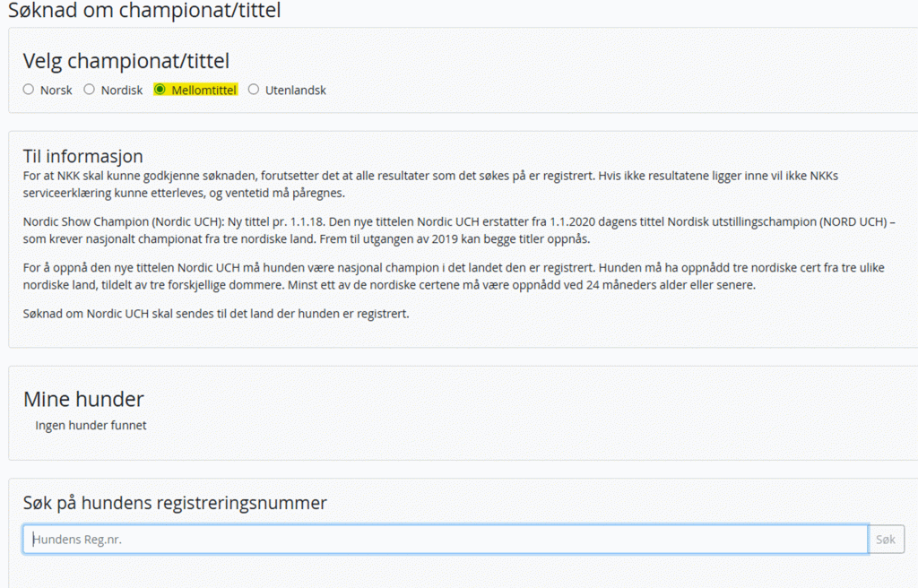The height and width of the screenshot is (588, 918).
Task: Click the paragraph starting 'For å oppnå'
Action: coord(448,276)
